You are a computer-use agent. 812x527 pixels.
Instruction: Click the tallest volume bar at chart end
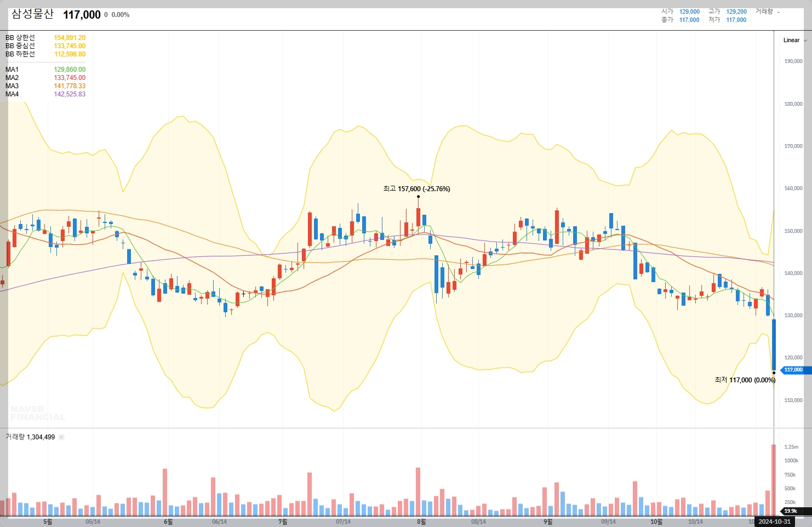[774, 480]
